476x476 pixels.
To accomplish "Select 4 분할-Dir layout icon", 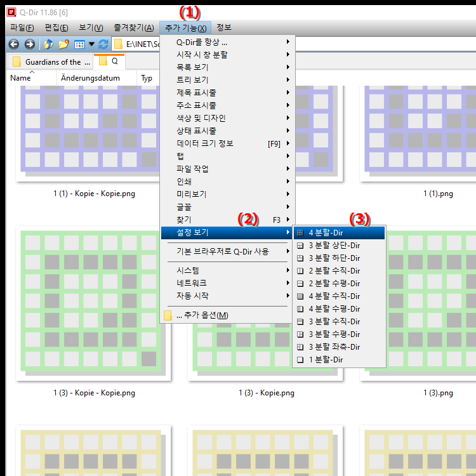I will [300, 233].
